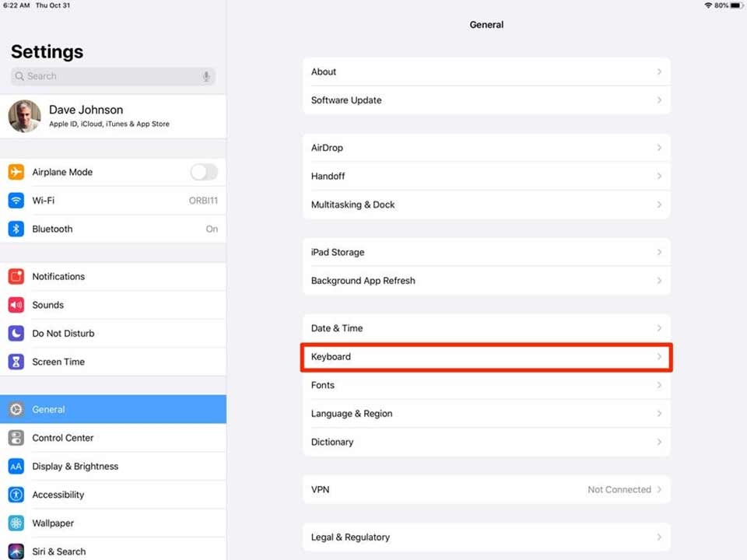
Task: Toggle the Airplane Mode switch
Action: pyautogui.click(x=204, y=172)
